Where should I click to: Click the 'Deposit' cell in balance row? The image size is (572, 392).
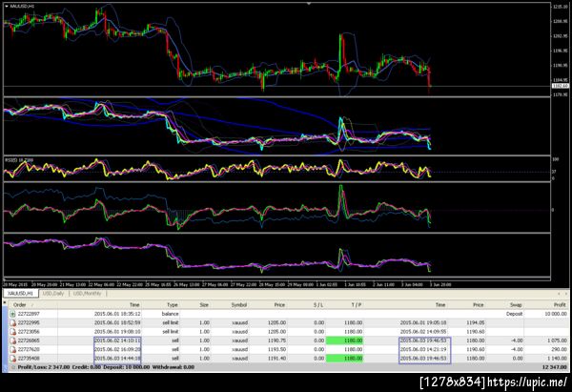(x=515, y=314)
